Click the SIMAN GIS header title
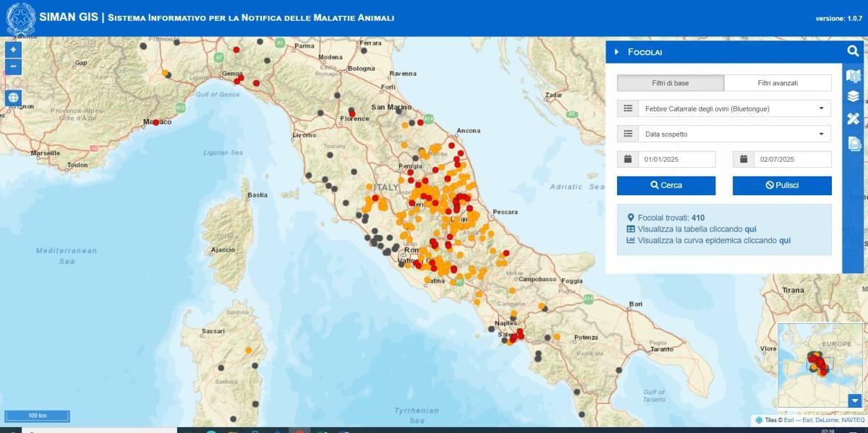 coord(69,17)
